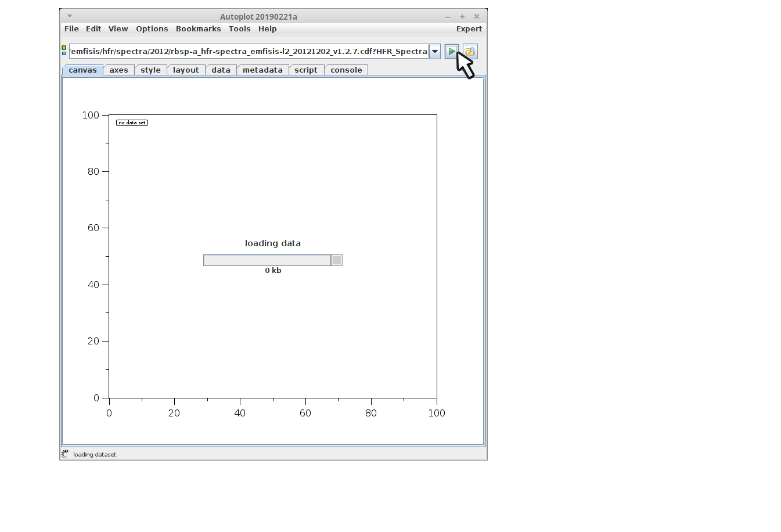Switch to the metadata tab
This screenshot has width=781, height=532.
[x=262, y=70]
